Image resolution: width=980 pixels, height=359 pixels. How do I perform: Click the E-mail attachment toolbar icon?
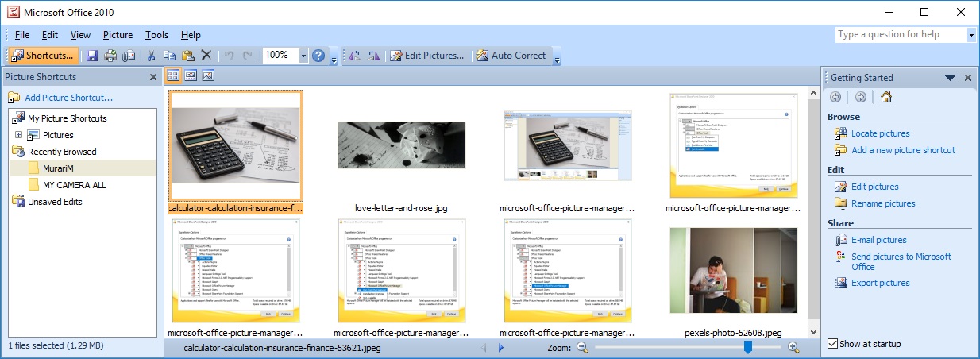[x=127, y=56]
